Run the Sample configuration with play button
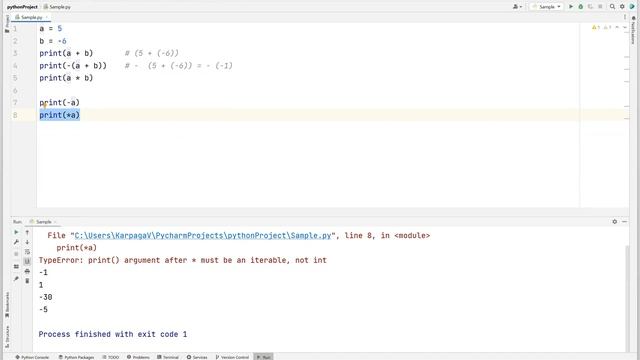This screenshot has height=360, width=640. click(571, 7)
